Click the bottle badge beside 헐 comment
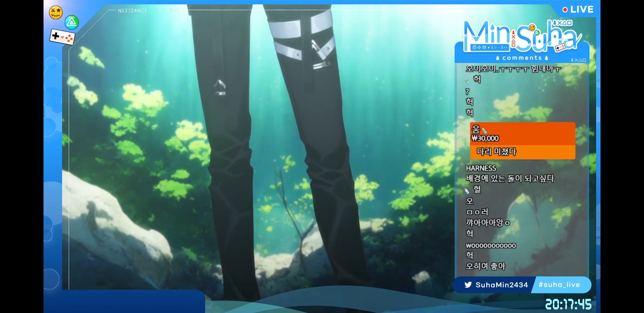The height and width of the screenshot is (313, 644). click(x=466, y=191)
